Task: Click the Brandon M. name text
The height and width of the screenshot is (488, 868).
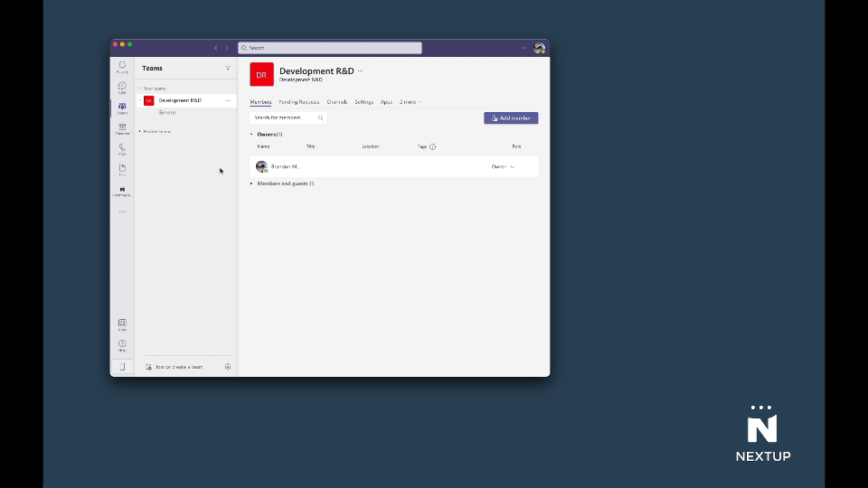Action: (285, 166)
